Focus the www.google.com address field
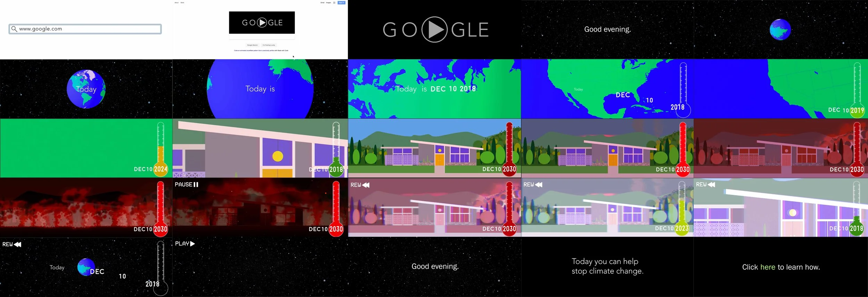 pyautogui.click(x=85, y=29)
